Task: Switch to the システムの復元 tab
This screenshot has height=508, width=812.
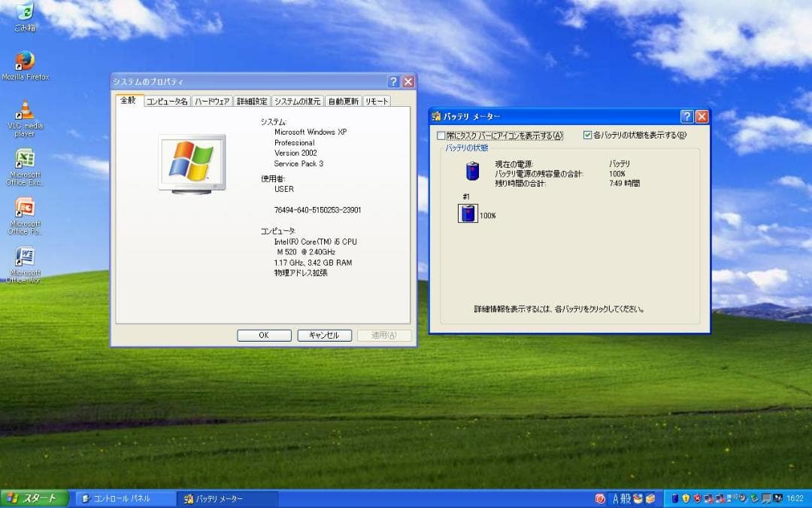Action: 296,99
